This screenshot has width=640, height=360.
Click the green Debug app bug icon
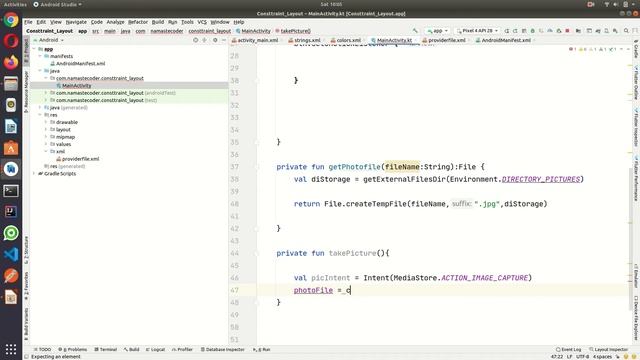(533, 31)
